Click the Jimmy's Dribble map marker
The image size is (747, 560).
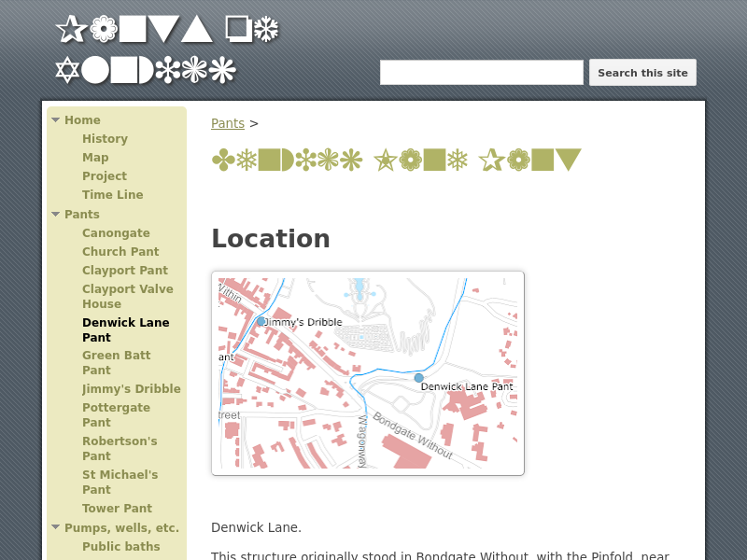pyautogui.click(x=261, y=321)
